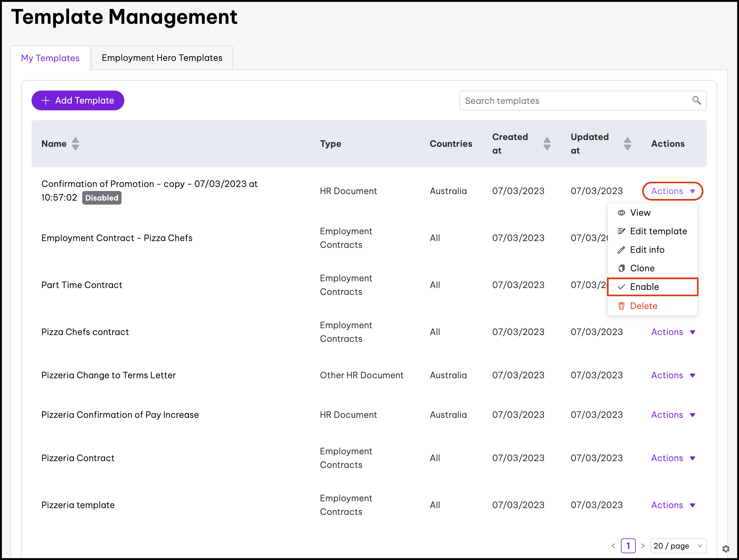Image resolution: width=739 pixels, height=560 pixels.
Task: Expand Actions for Pizzeria Contract row
Action: tap(672, 458)
